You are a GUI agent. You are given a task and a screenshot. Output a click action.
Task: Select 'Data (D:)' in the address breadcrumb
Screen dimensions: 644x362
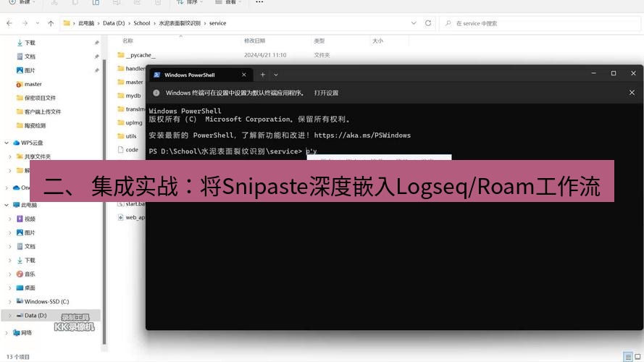(x=114, y=23)
